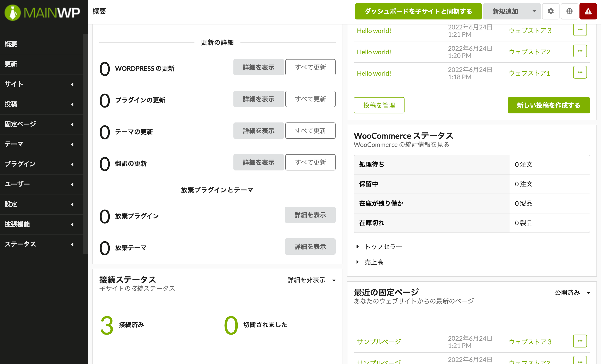Open ウェブストア 3 site link in posts list
Screen dimensions: 601x364
530,31
